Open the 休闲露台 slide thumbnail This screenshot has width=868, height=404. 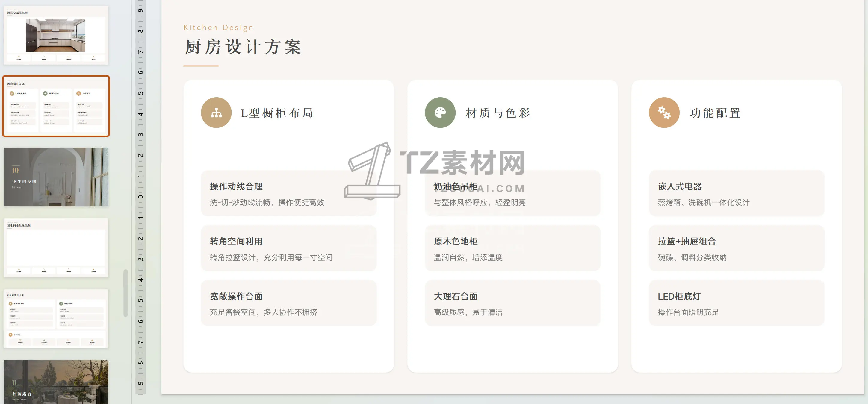tap(56, 382)
